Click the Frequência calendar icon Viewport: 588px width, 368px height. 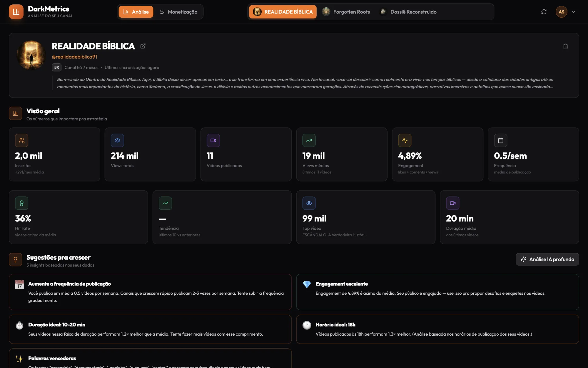(501, 140)
